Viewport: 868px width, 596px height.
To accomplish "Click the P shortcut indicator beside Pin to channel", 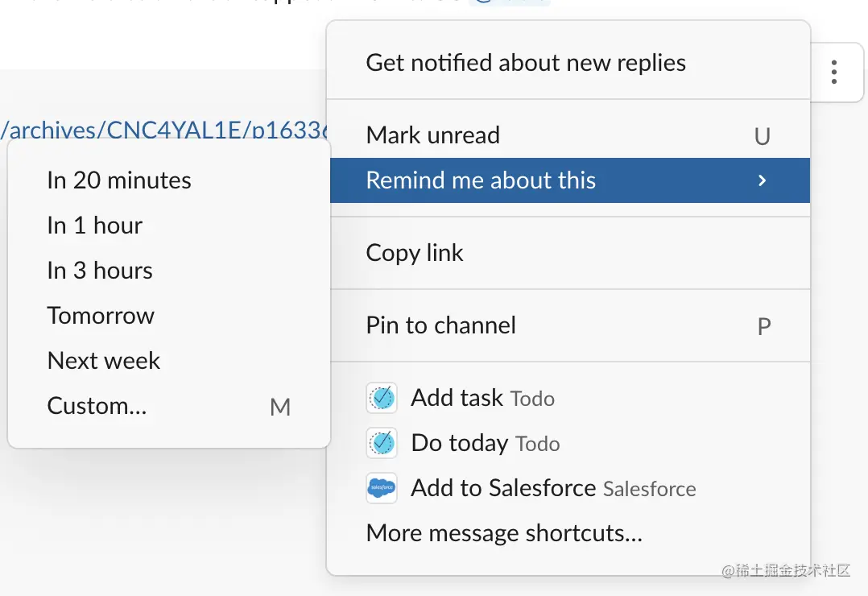I will [763, 326].
